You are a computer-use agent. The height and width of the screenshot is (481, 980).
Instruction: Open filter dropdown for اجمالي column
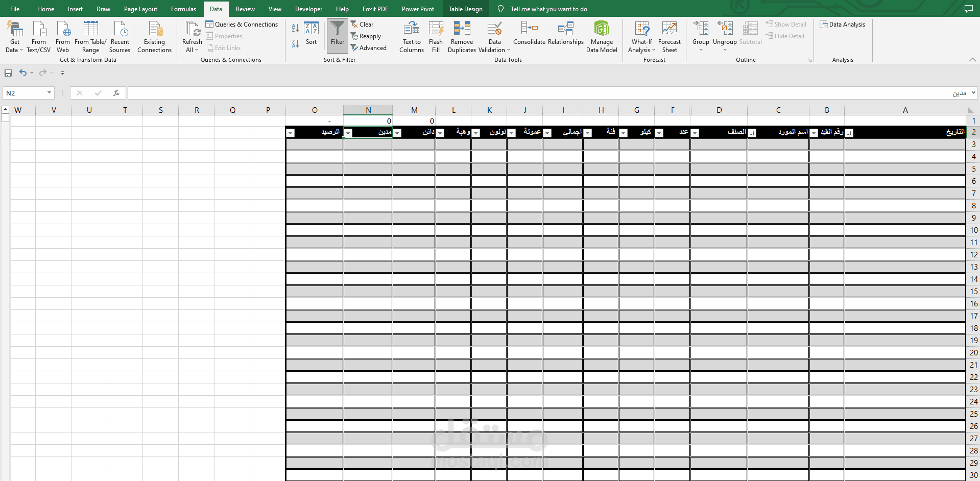547,133
